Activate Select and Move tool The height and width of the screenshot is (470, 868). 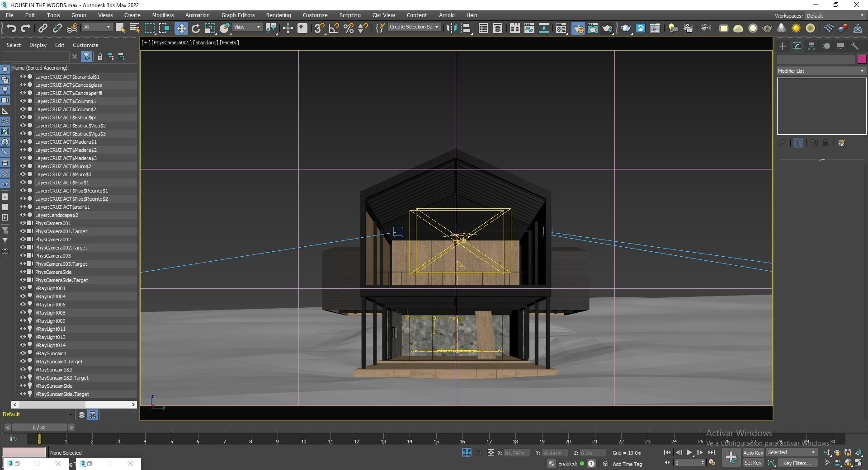coord(181,28)
